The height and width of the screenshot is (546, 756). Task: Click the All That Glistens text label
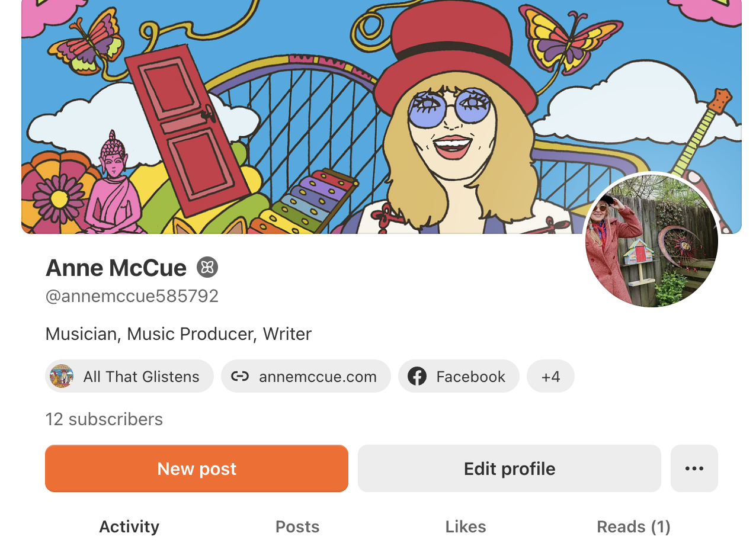click(141, 377)
